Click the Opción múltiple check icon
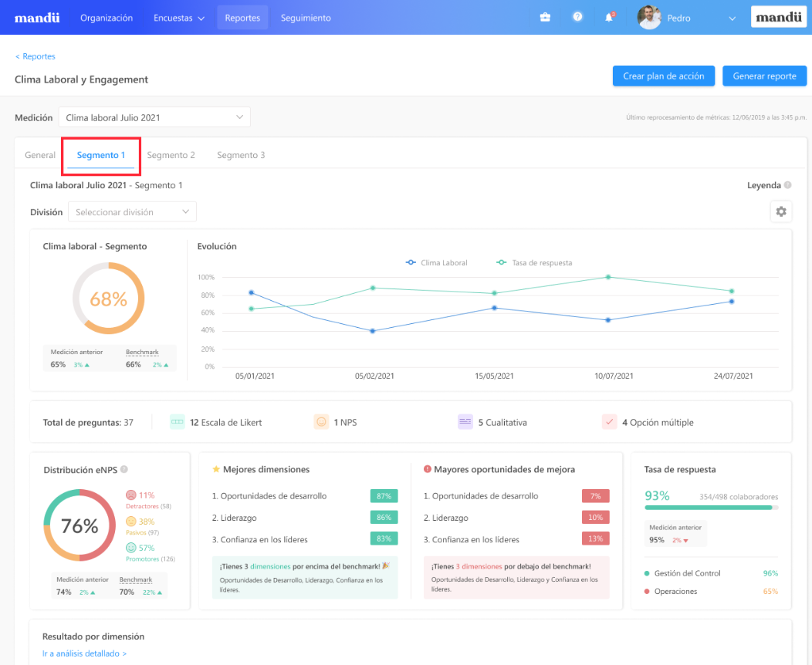 [609, 422]
